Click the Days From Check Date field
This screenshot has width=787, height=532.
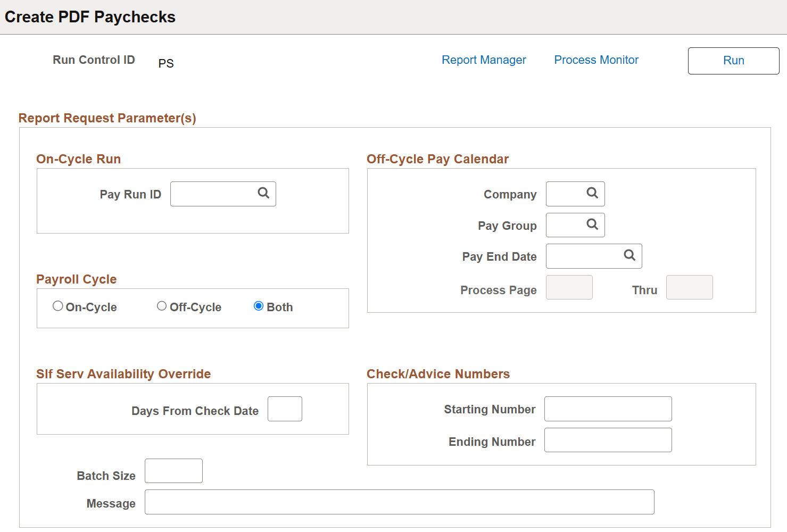pyautogui.click(x=285, y=408)
